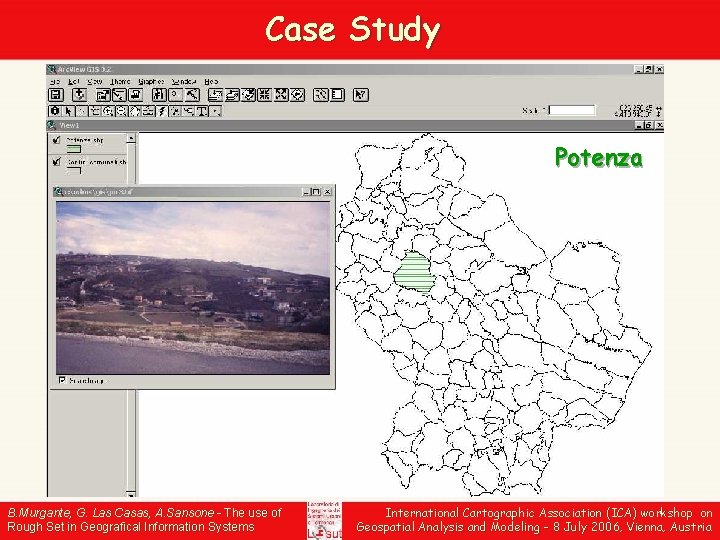Image resolution: width=720 pixels, height=540 pixels.
Task: Select the Text T tool
Action: click(x=202, y=111)
